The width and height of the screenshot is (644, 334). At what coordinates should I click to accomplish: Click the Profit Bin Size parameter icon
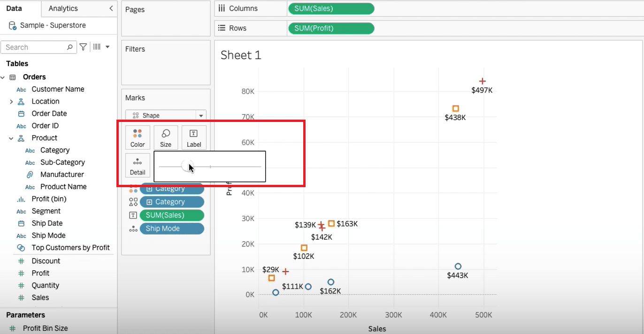13,328
